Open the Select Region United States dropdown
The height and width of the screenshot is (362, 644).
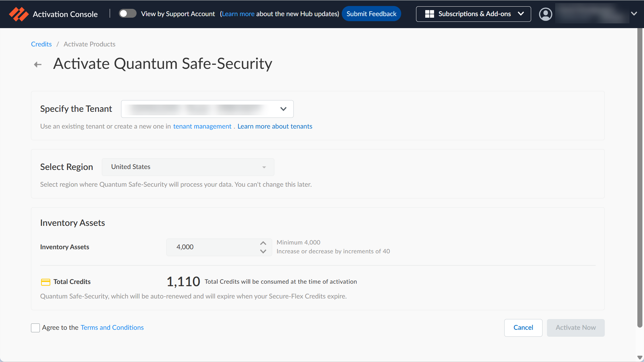[x=188, y=167]
